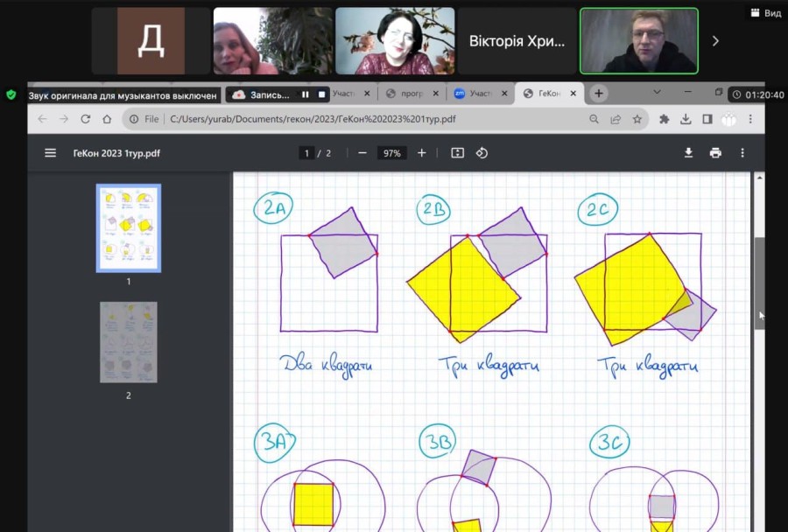Bookmark this page with the star icon
This screenshot has height=532, width=788.
coord(637,119)
